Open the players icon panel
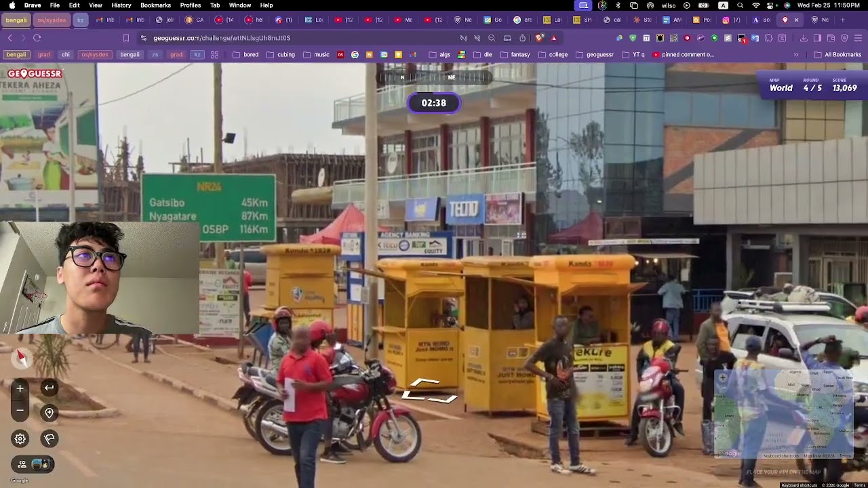868x488 pixels. tap(22, 464)
